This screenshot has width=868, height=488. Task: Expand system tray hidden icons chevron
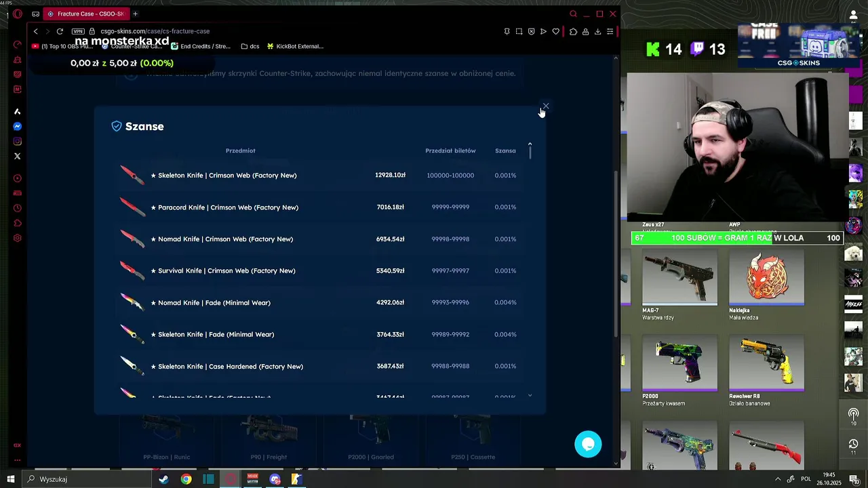coord(777,479)
